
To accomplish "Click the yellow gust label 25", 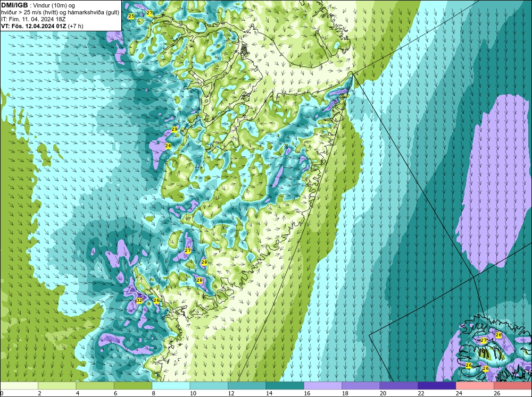I will click(x=131, y=16).
